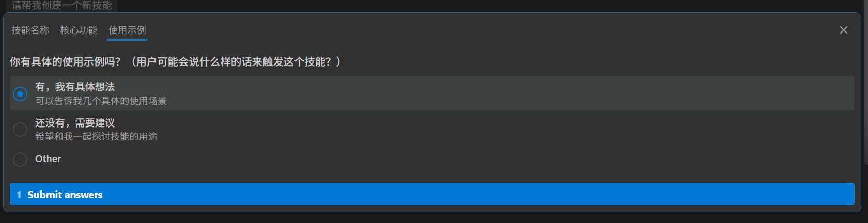The height and width of the screenshot is (223, 868).
Task: Click the number 1 badge on Submit
Action: click(x=19, y=195)
